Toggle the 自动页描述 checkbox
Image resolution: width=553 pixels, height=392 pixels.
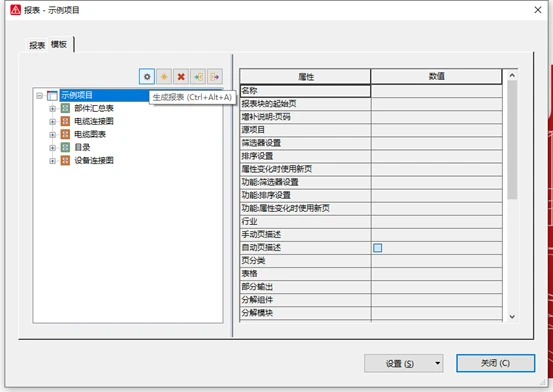(x=377, y=248)
